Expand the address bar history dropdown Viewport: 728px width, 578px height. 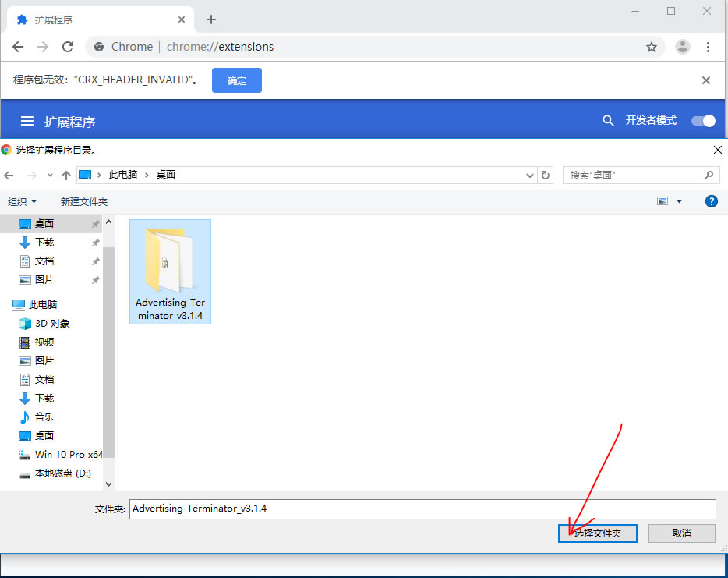(x=530, y=176)
